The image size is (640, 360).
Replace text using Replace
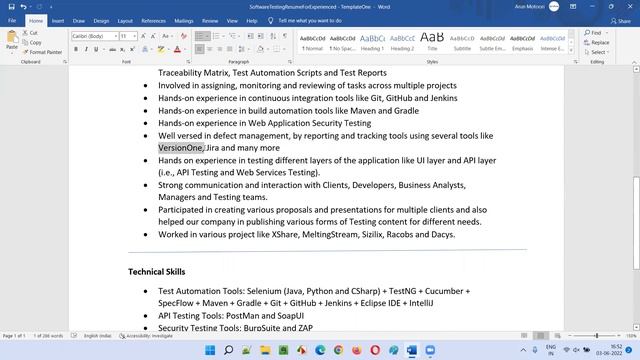point(596,42)
